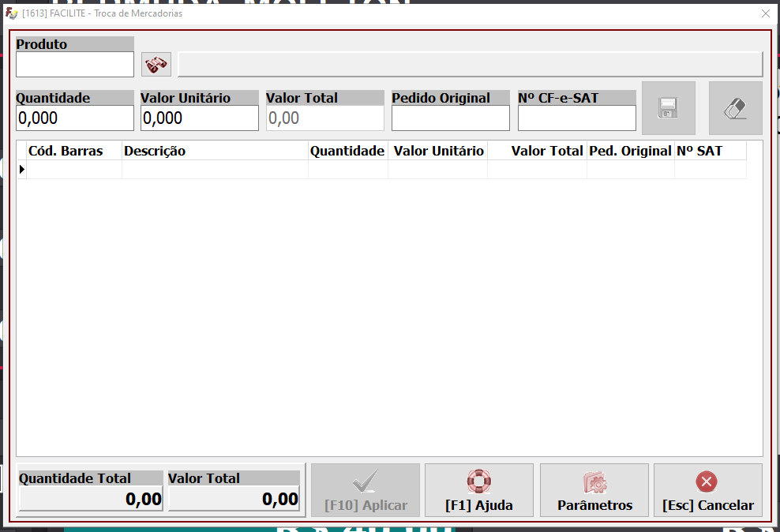This screenshot has width=780, height=532.
Task: Click the Pedido Original input field
Action: 451,118
